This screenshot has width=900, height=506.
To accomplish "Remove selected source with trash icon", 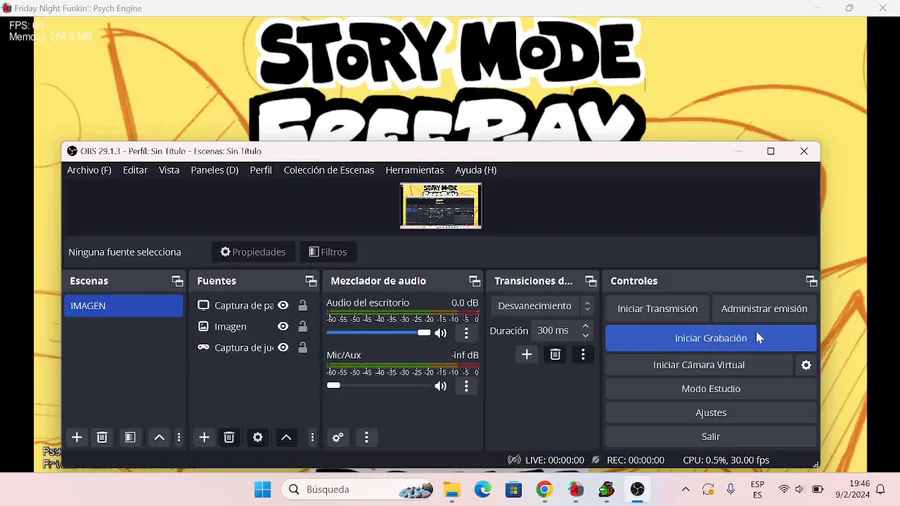I will [x=229, y=437].
